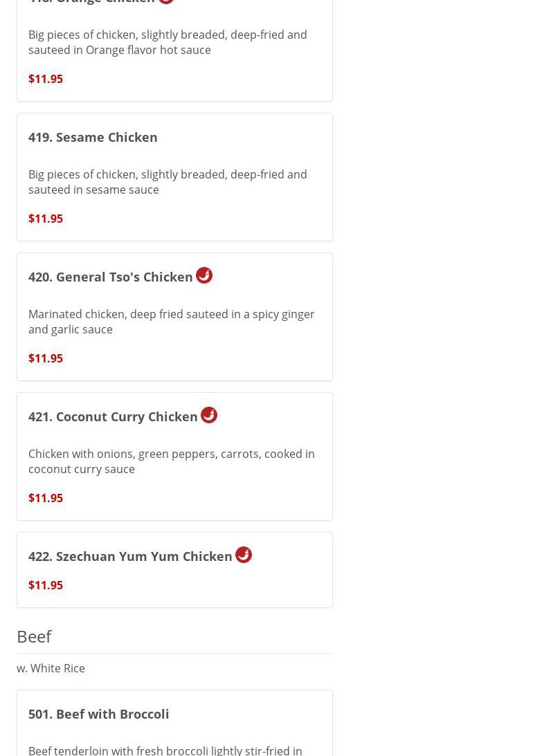Click the Szechuan Yum Yum Chicken price
Screen dimensions: 533x756
pyautogui.click(x=46, y=585)
